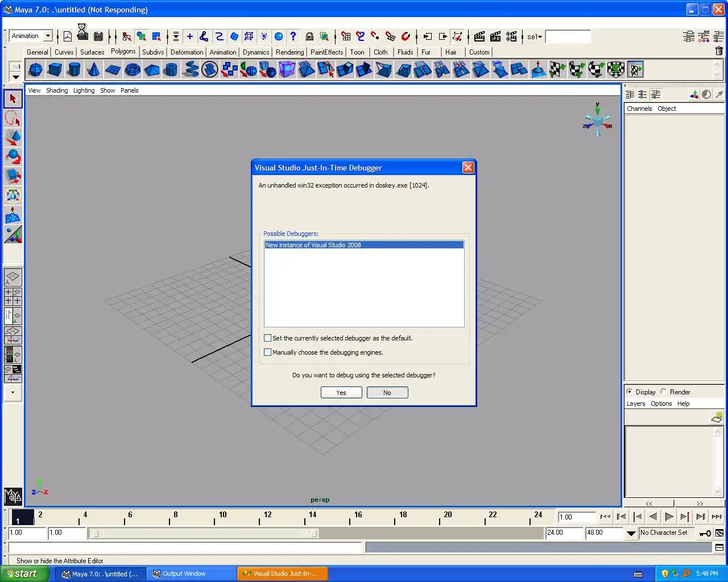Create a polygon cone from shelf

(93, 70)
